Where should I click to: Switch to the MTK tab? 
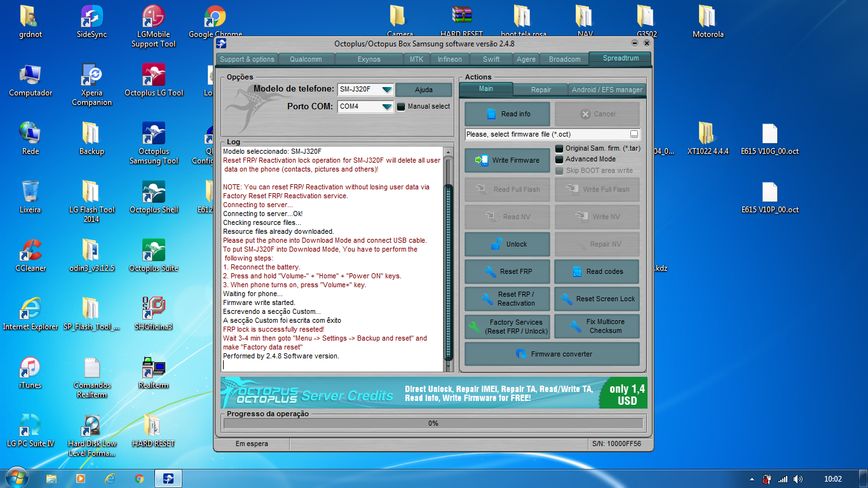416,59
